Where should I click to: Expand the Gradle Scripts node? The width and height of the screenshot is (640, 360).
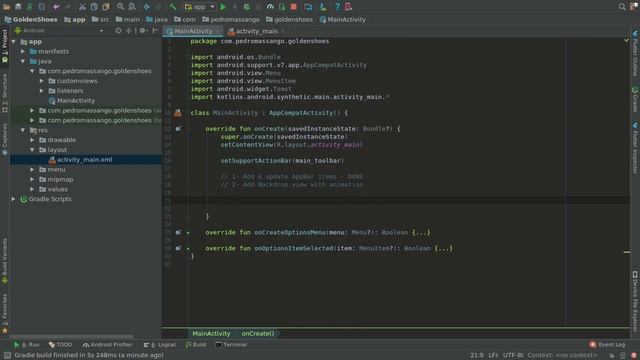point(14,199)
